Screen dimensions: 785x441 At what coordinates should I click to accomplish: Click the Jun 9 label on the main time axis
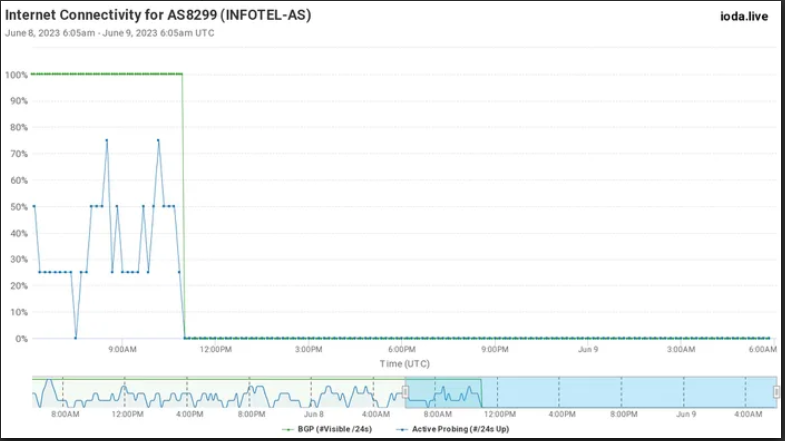point(589,349)
